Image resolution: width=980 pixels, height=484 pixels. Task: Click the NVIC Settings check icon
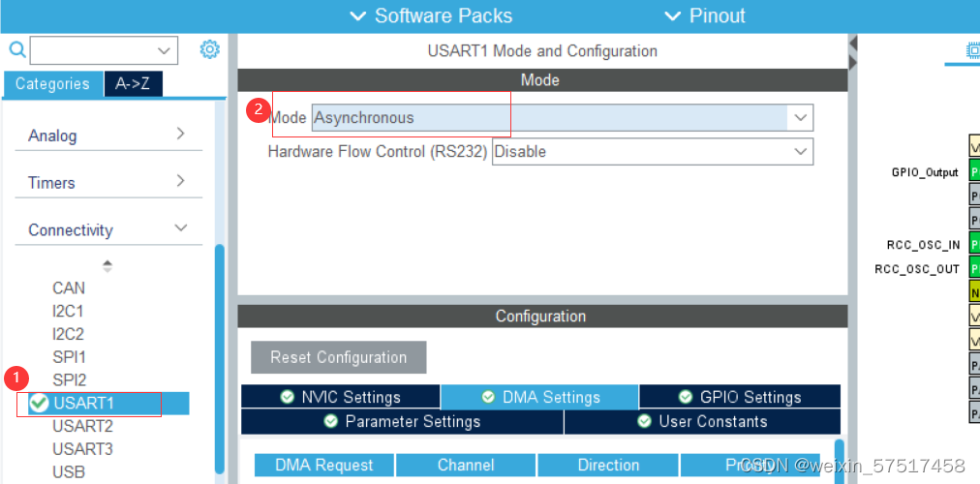click(287, 397)
